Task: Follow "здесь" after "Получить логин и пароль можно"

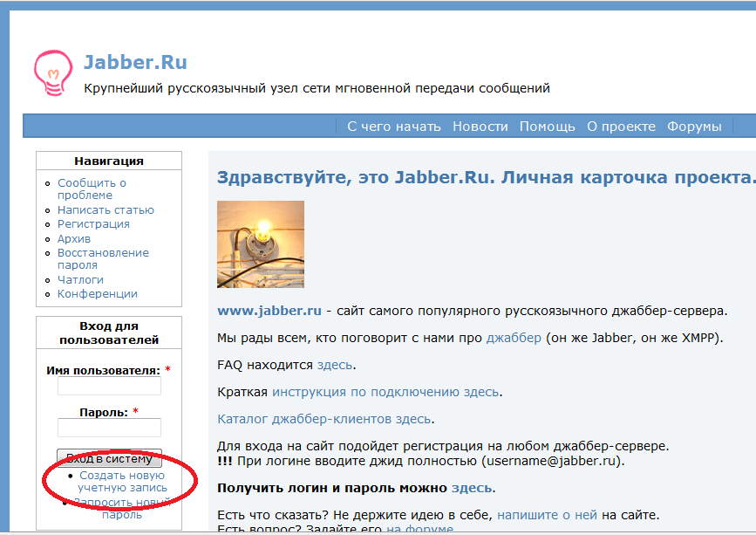Action: click(472, 488)
